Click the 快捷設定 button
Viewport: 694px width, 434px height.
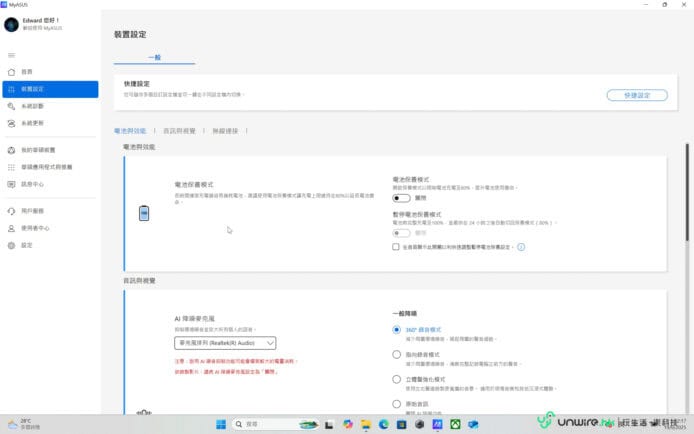point(637,95)
